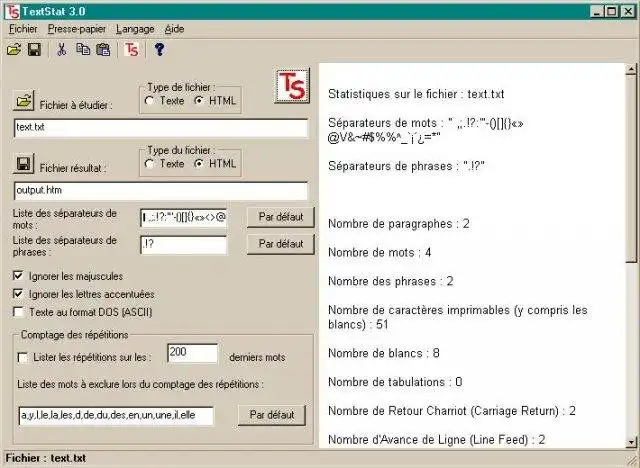Open the Langage menu
This screenshot has width=640, height=468.
135,29
